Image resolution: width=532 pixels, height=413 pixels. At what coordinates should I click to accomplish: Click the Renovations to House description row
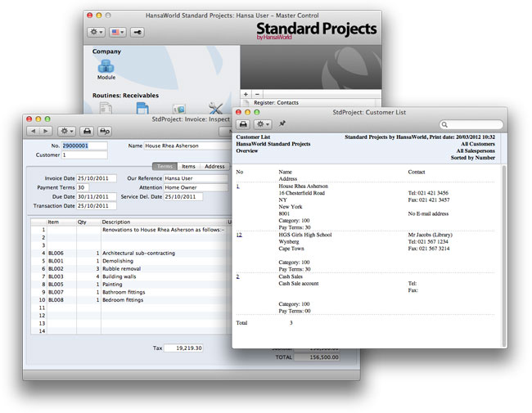tap(131, 230)
